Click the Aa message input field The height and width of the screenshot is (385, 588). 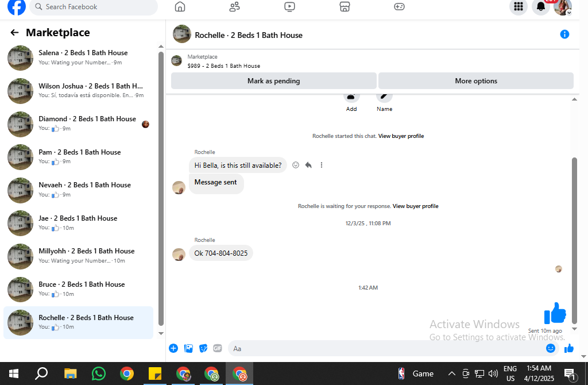coord(386,349)
